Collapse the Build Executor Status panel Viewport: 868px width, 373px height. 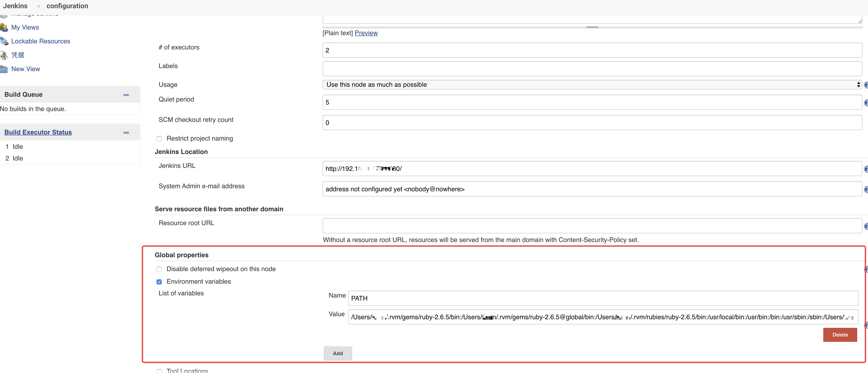(126, 133)
